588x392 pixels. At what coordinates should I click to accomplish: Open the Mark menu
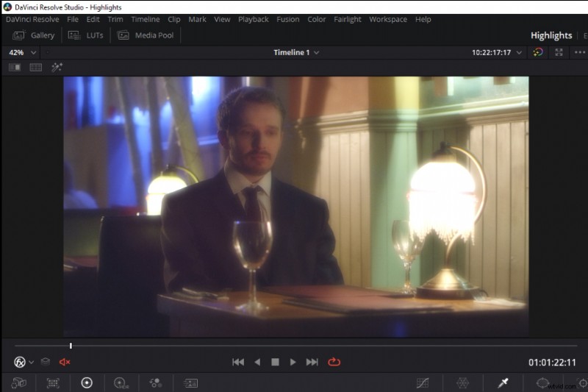click(197, 20)
